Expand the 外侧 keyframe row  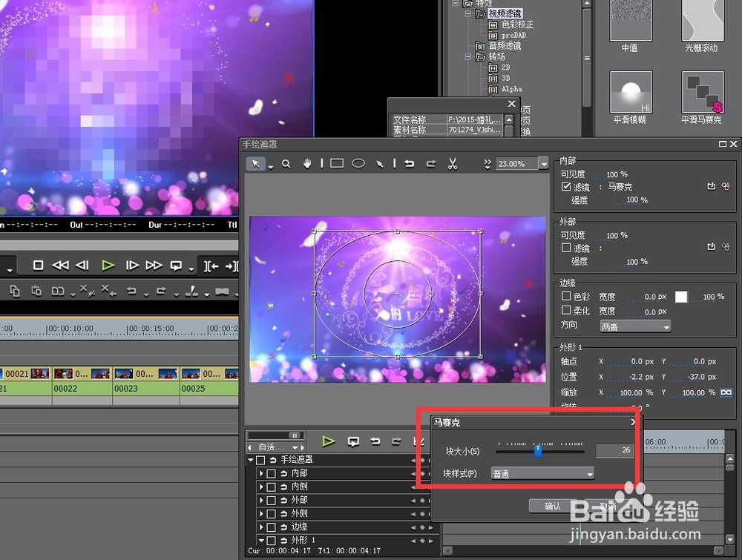(x=260, y=513)
